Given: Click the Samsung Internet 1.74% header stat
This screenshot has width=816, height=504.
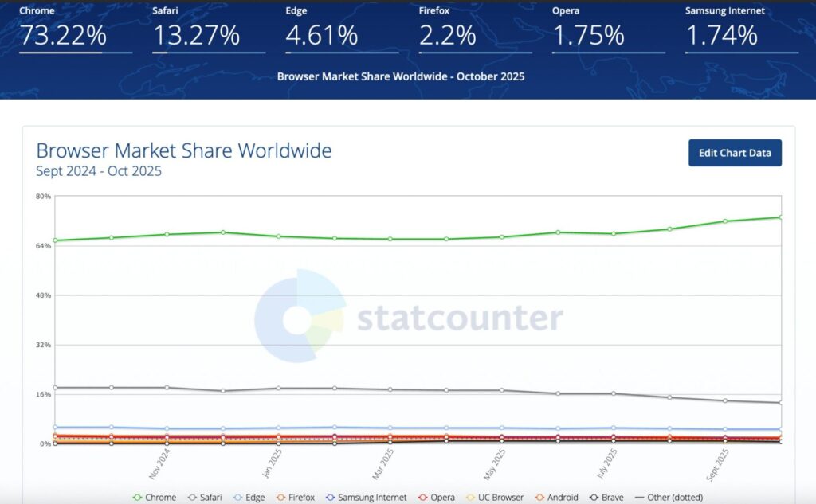Looking at the screenshot, I should (x=721, y=35).
